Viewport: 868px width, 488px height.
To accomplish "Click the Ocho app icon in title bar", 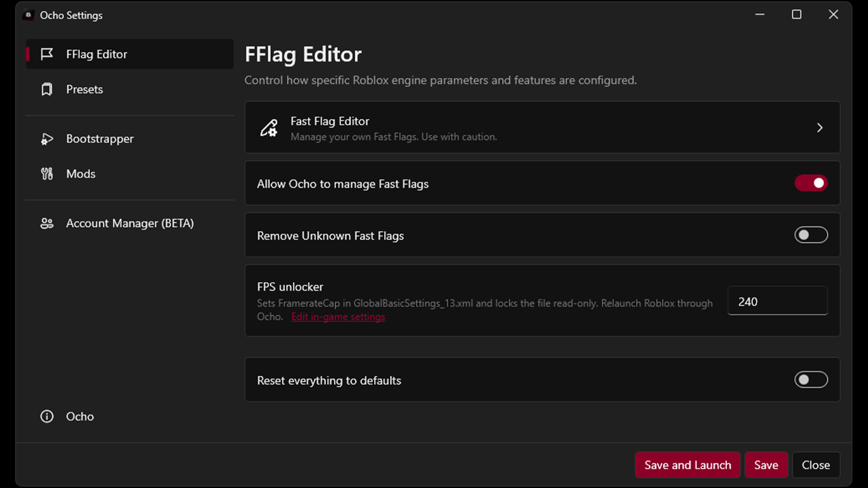I will click(28, 15).
